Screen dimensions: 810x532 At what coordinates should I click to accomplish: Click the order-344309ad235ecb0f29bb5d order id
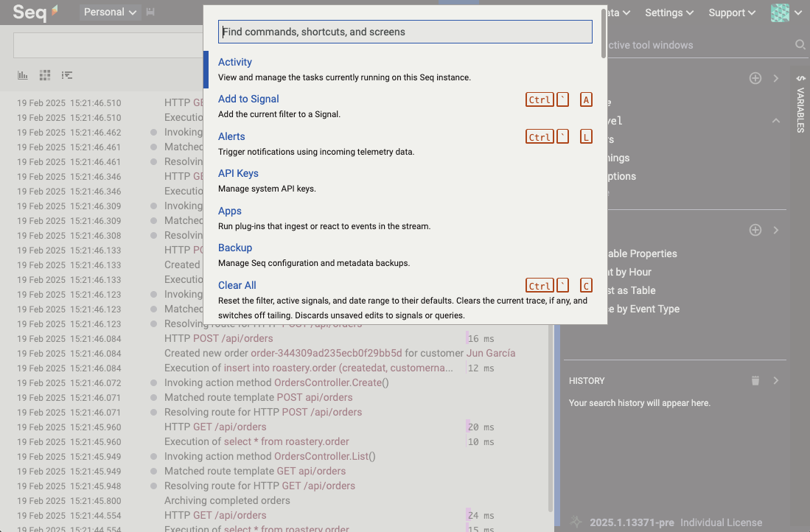pyautogui.click(x=326, y=353)
